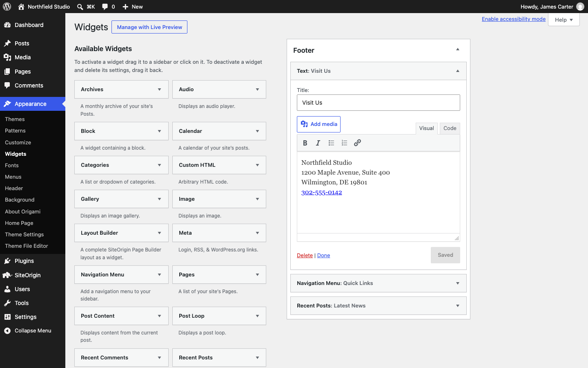The width and height of the screenshot is (588, 368).
Task: Click James Carter avatar icon
Action: tap(580, 7)
